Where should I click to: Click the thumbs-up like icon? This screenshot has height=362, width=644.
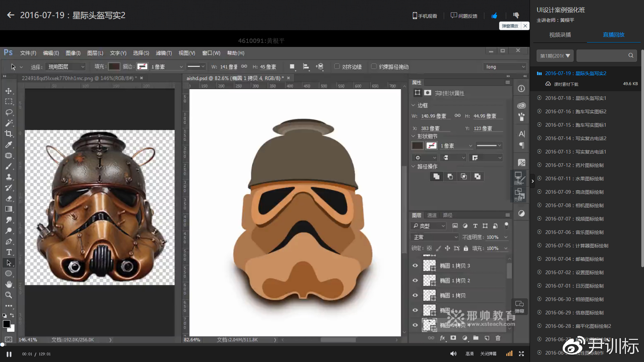coord(494,15)
